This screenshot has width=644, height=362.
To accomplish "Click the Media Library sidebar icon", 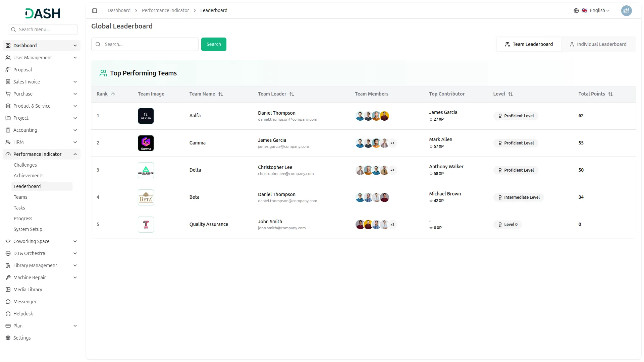I will pos(8,290).
